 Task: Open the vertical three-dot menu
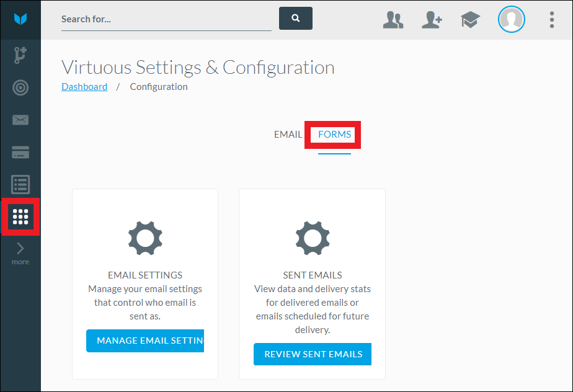point(552,20)
